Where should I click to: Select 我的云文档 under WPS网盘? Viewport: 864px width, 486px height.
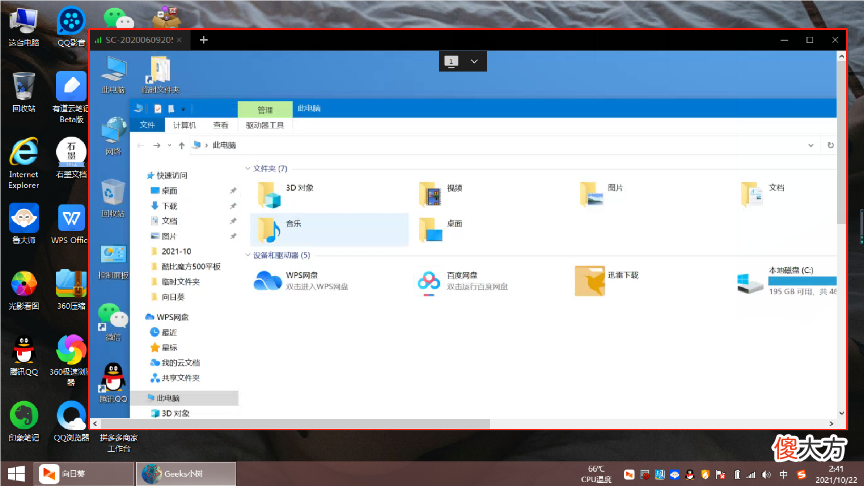coord(175,363)
